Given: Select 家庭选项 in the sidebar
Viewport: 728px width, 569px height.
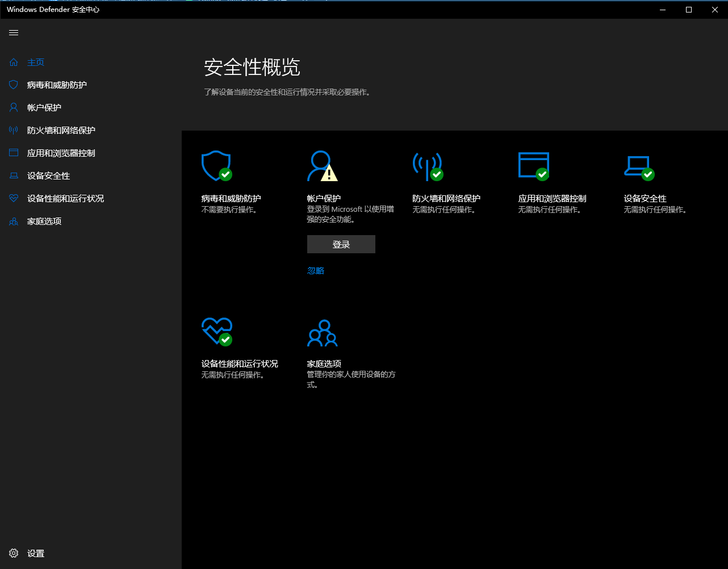Looking at the screenshot, I should [44, 221].
